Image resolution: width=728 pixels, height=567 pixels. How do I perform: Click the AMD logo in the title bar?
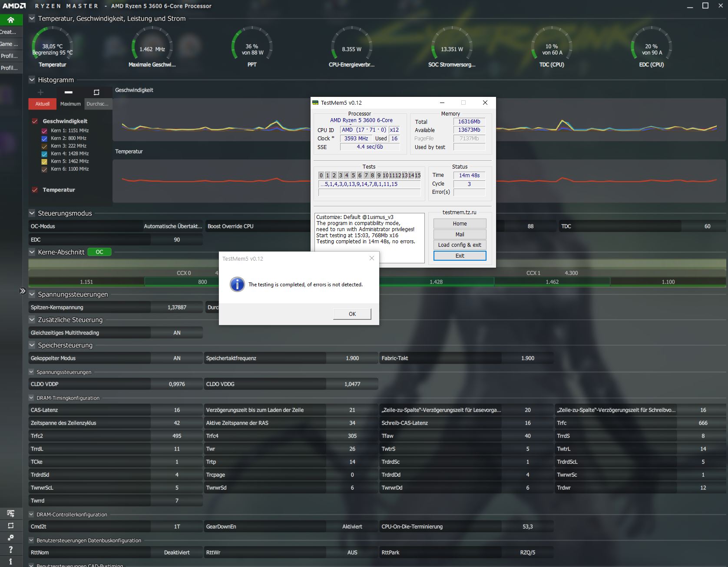(14, 6)
